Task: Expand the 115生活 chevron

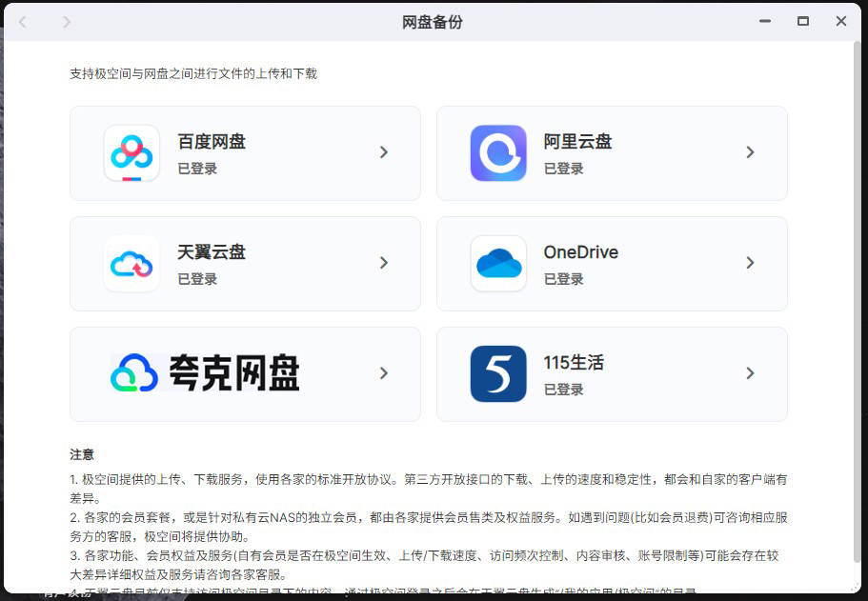Action: 750,373
